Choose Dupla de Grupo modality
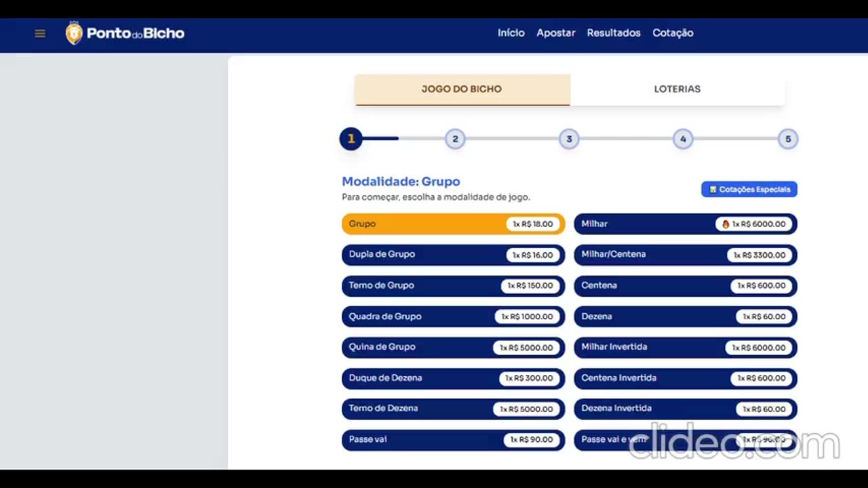 [453, 255]
